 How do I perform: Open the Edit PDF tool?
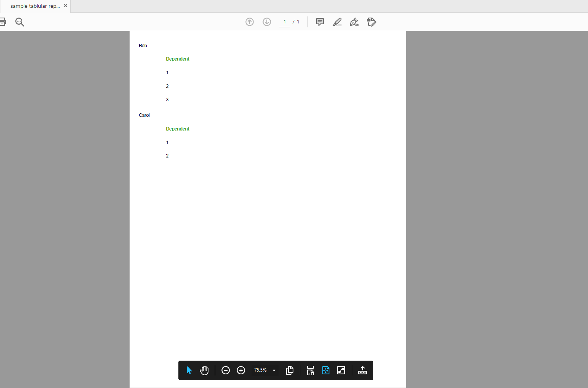(372, 22)
